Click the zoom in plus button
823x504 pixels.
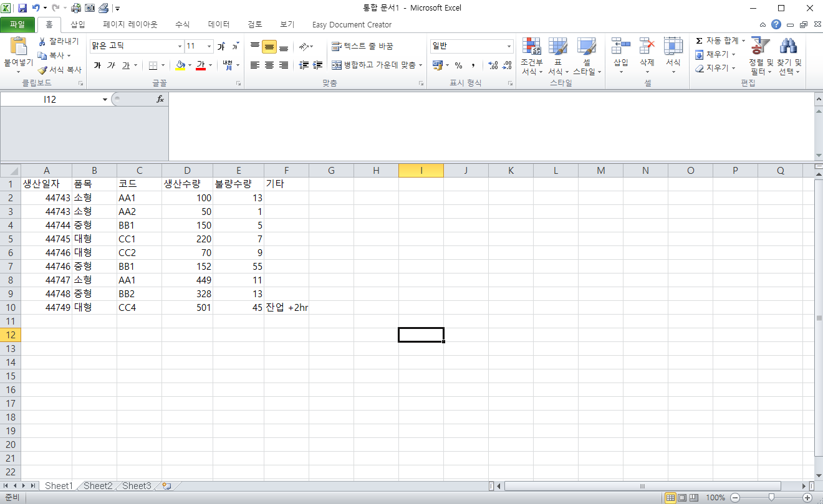807,497
